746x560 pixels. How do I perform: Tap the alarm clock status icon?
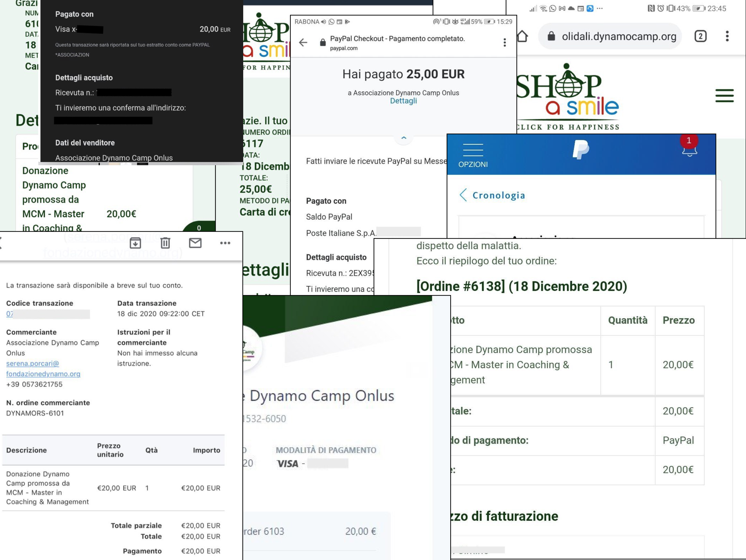(x=660, y=8)
